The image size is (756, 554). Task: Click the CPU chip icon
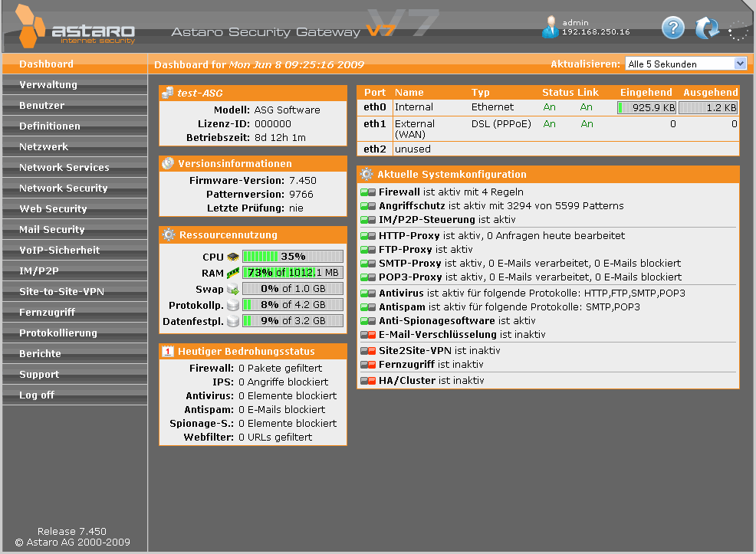[x=233, y=257]
